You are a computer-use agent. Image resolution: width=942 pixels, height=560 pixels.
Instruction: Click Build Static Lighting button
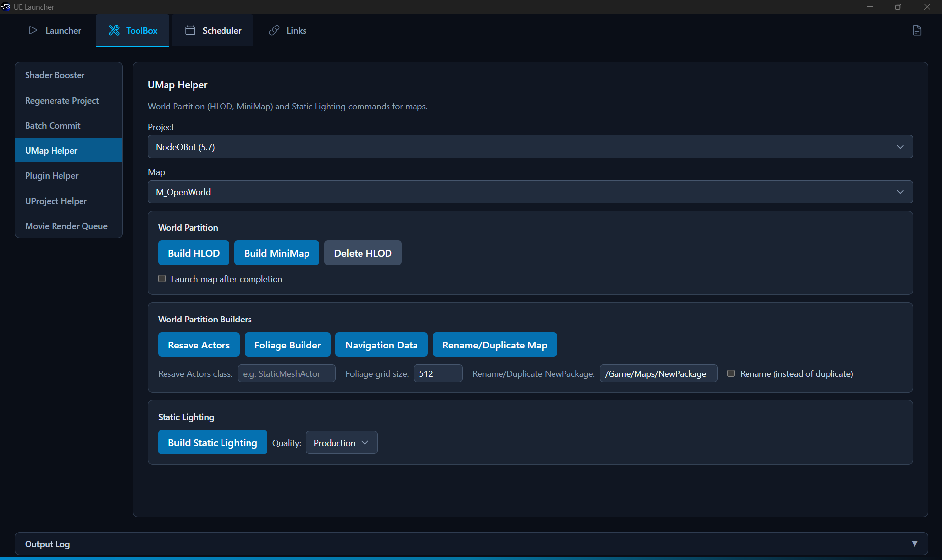(212, 442)
